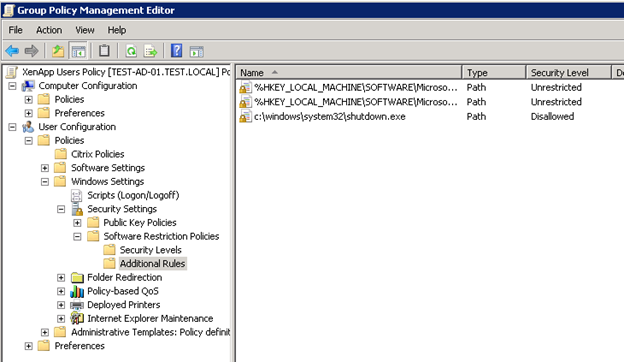This screenshot has width=624, height=362.
Task: Click the Group Policy Management Editor title icon
Action: point(8,10)
